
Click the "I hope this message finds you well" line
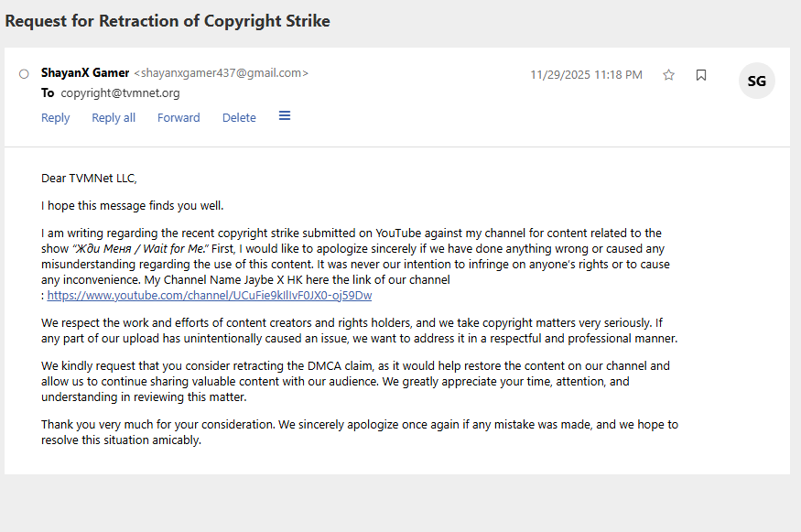click(x=133, y=206)
